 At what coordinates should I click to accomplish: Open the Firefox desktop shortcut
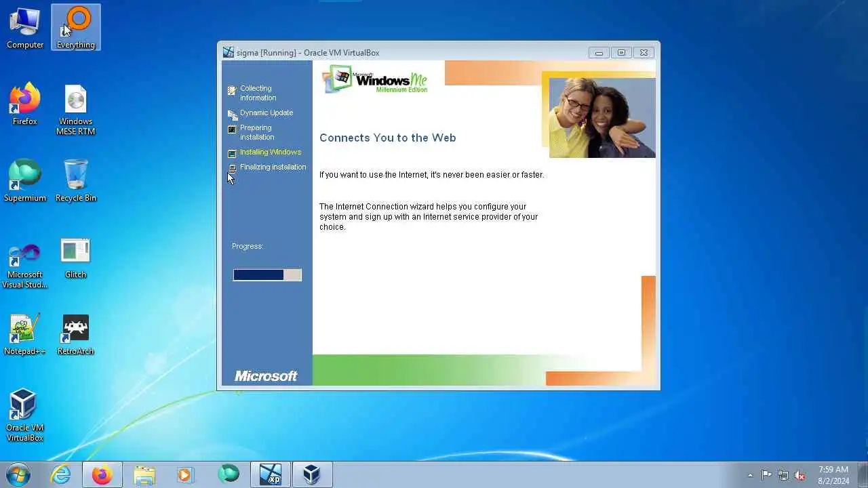coord(25,104)
